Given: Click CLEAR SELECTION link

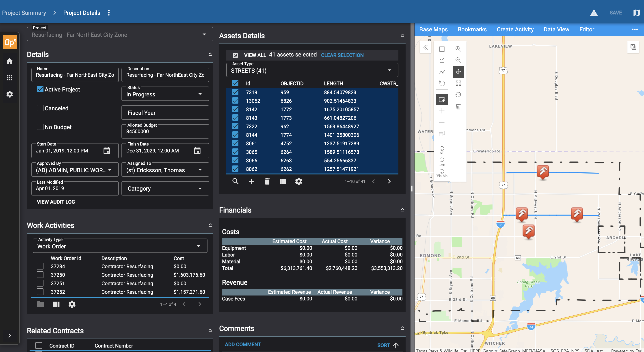Looking at the screenshot, I should [342, 55].
